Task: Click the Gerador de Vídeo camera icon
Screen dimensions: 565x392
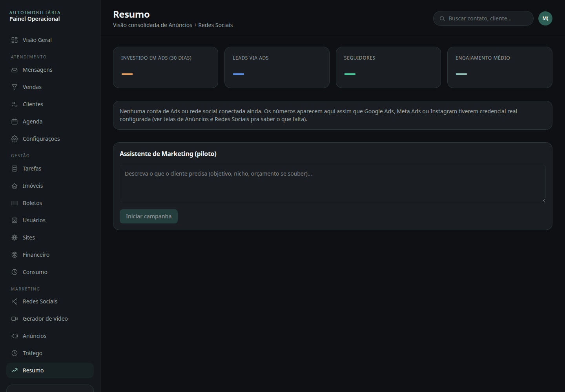Action: click(x=15, y=319)
